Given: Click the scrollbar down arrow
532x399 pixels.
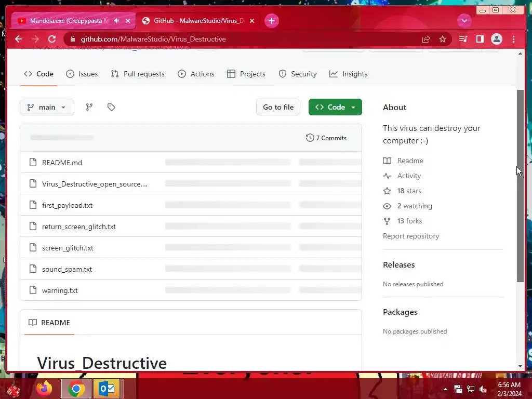Looking at the screenshot, I should click(520, 366).
